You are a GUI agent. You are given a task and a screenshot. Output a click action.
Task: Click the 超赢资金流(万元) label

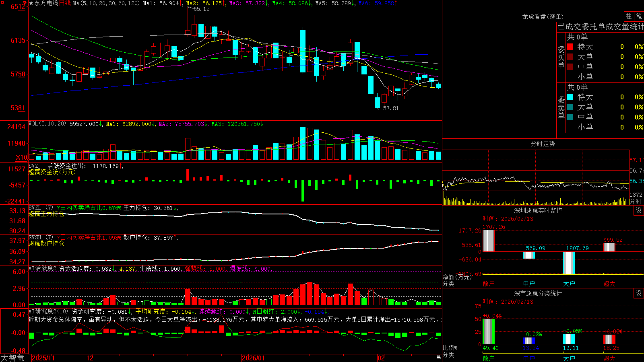[x=52, y=172]
